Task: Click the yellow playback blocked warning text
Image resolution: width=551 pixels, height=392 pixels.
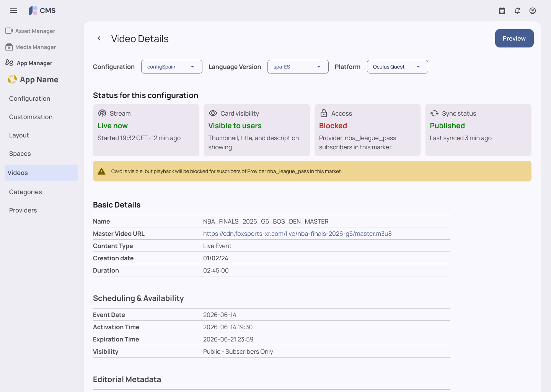Action: (x=227, y=171)
